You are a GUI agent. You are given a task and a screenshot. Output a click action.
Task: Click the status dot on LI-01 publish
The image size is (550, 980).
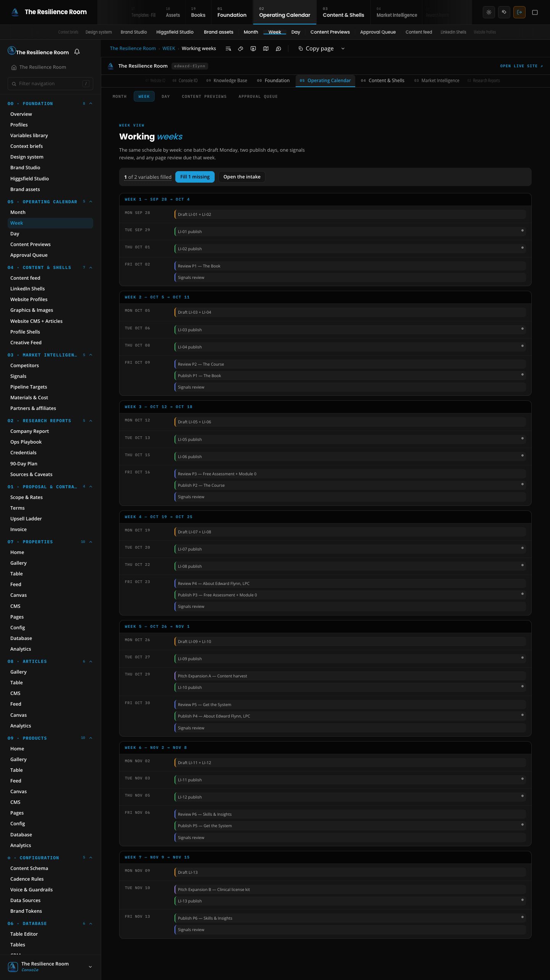click(x=522, y=230)
